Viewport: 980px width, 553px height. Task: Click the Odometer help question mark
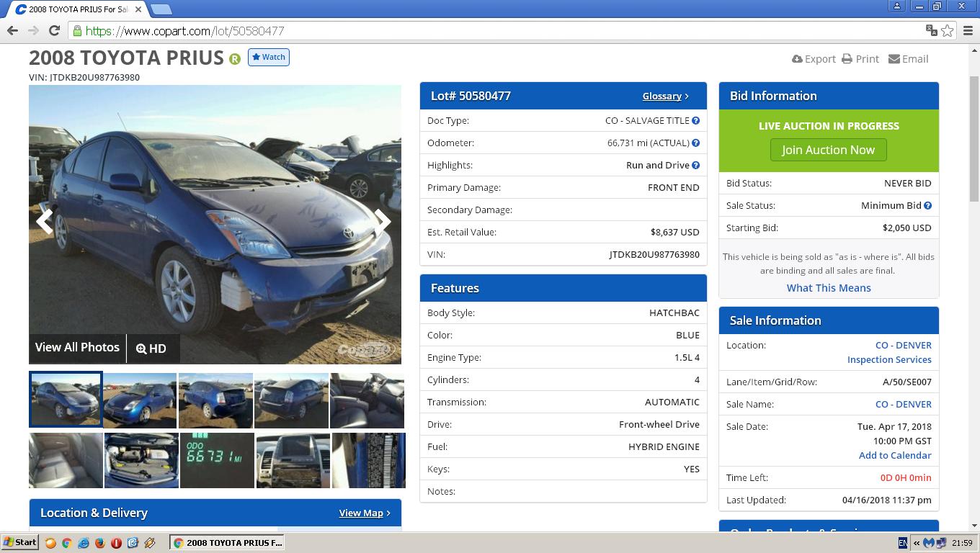[x=695, y=143]
